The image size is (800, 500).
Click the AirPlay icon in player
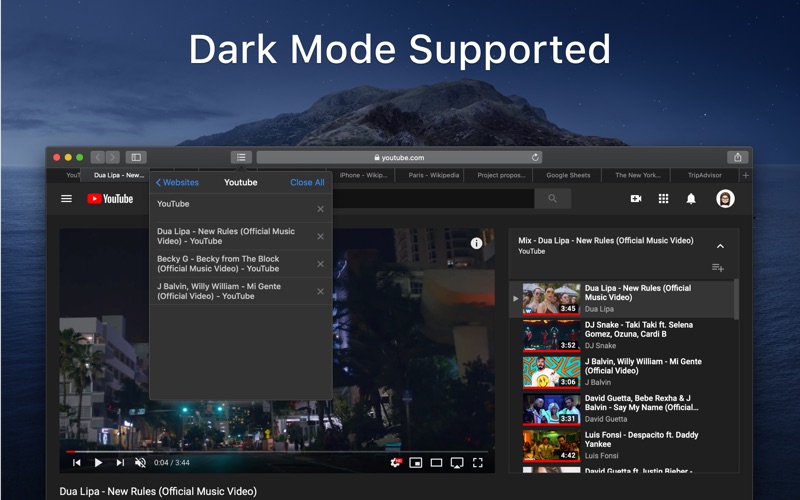457,462
